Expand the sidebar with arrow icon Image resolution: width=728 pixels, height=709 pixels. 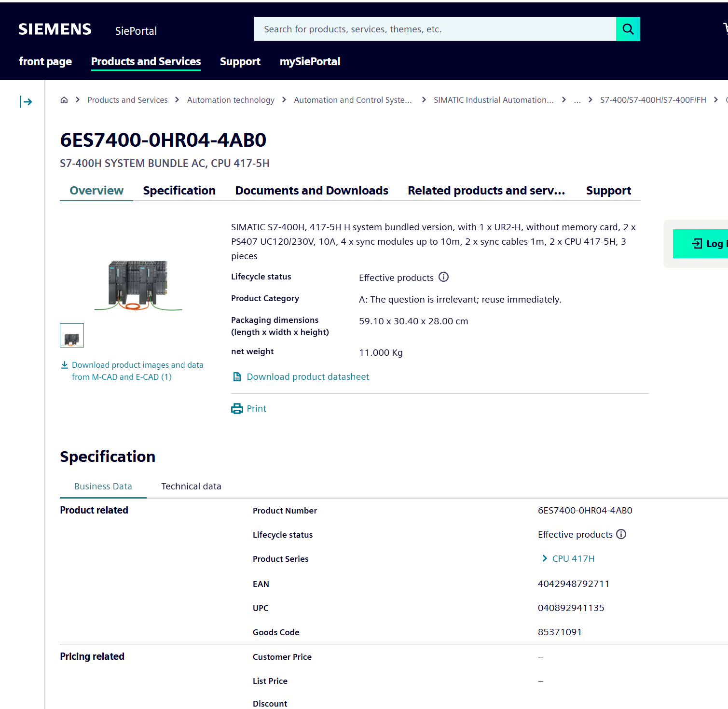(26, 102)
